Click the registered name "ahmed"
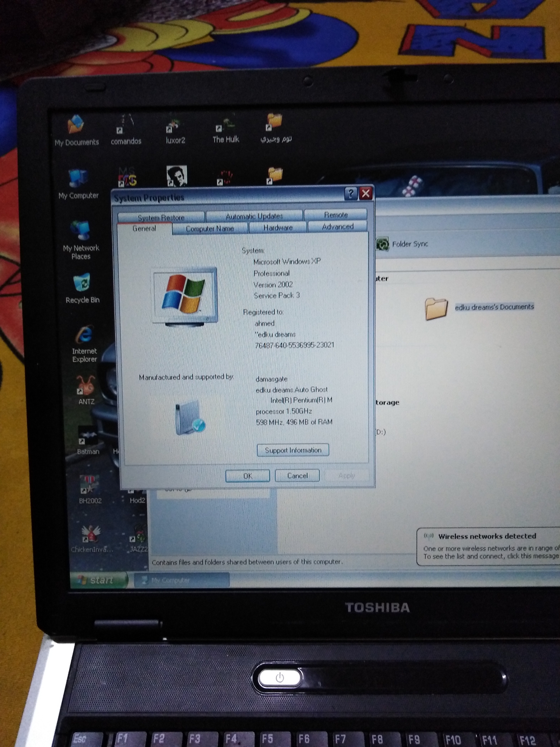560x747 pixels. [264, 323]
